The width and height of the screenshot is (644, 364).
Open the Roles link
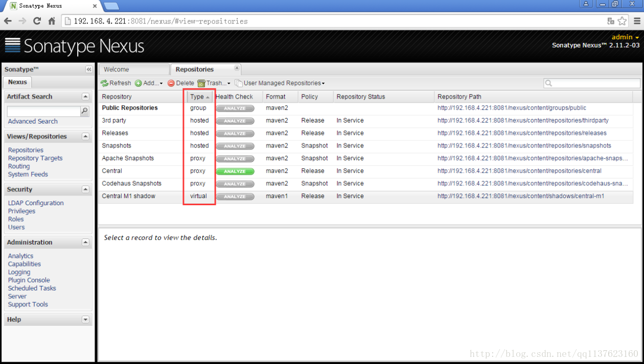[x=16, y=220]
